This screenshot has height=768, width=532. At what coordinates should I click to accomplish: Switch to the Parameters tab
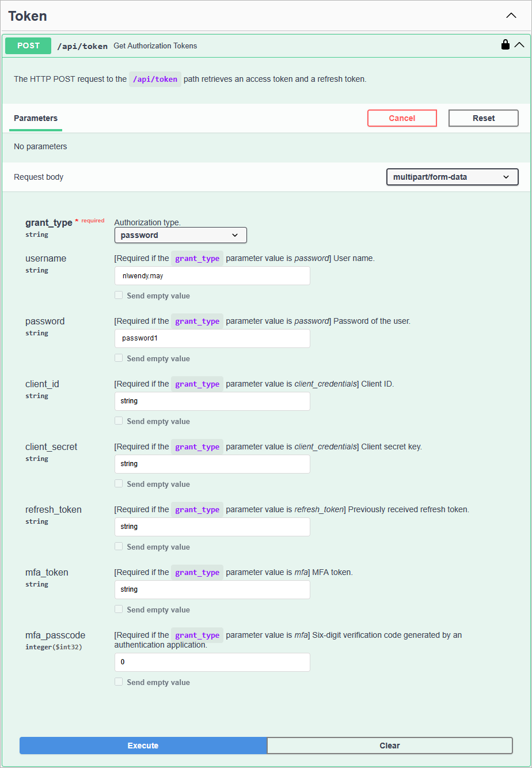point(35,118)
